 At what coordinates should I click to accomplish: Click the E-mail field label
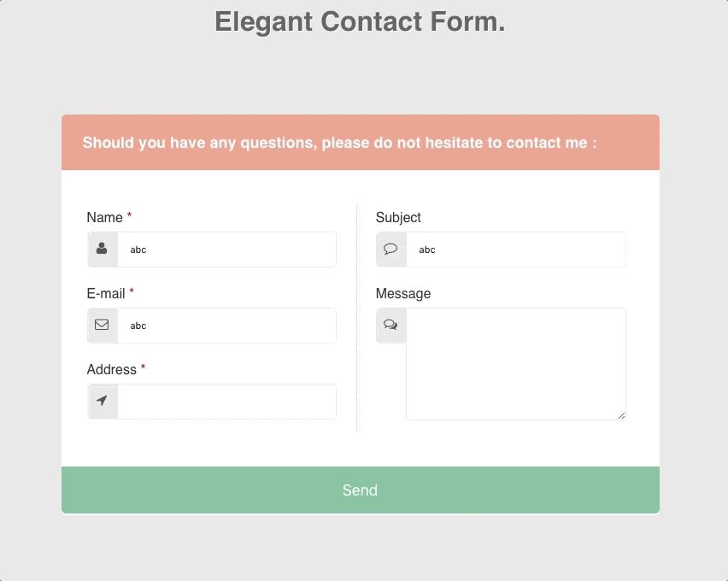(106, 293)
